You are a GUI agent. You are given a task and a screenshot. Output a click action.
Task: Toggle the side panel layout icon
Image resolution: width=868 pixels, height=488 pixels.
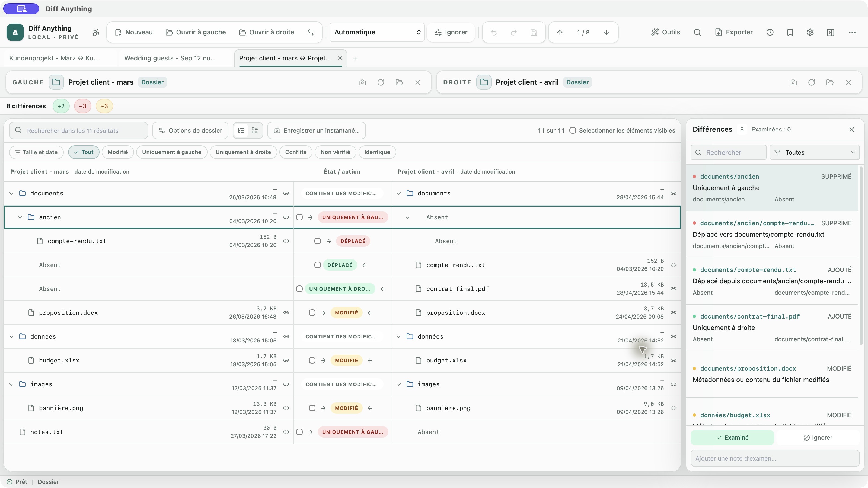coord(831,32)
